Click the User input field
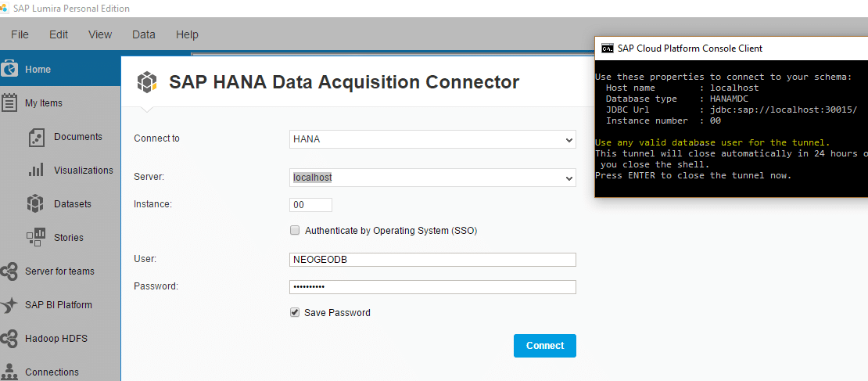The height and width of the screenshot is (381, 868). click(432, 260)
